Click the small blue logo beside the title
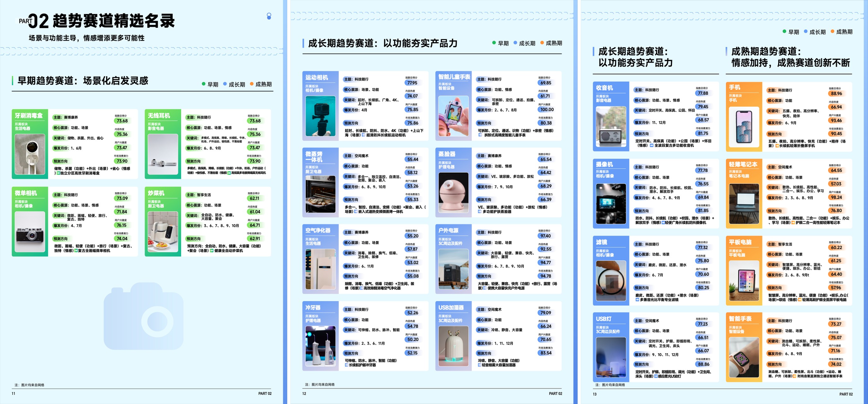 tap(269, 16)
